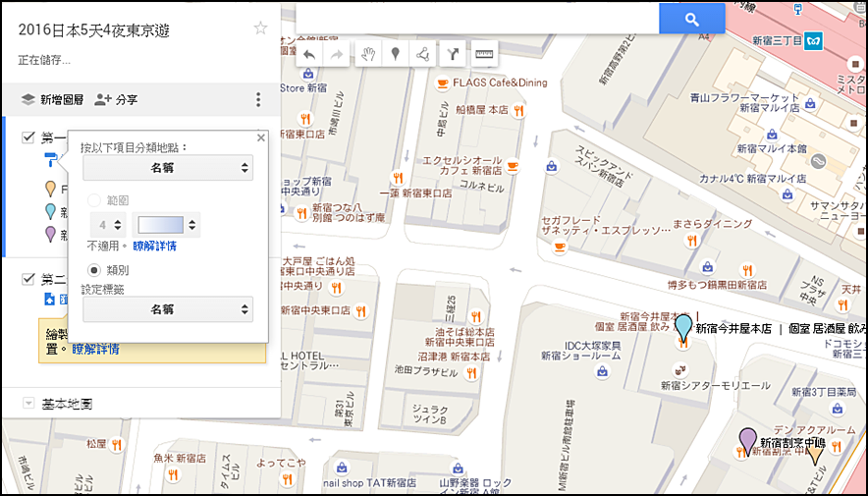Open the gradient color swatch picker
This screenshot has width=868, height=496.
pos(166,225)
